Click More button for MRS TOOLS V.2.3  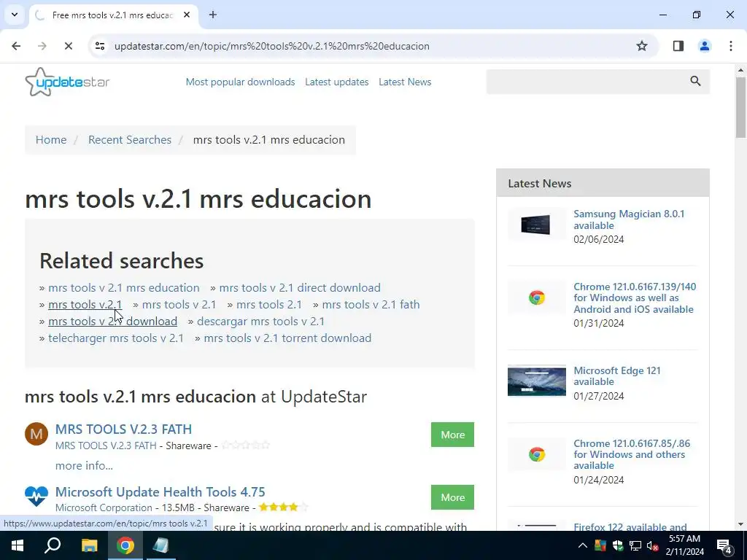(452, 435)
